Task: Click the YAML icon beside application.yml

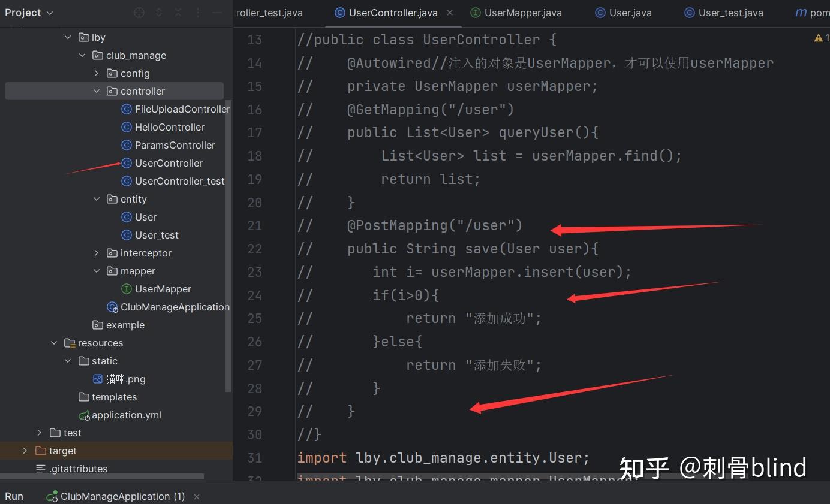Action: coord(85,415)
